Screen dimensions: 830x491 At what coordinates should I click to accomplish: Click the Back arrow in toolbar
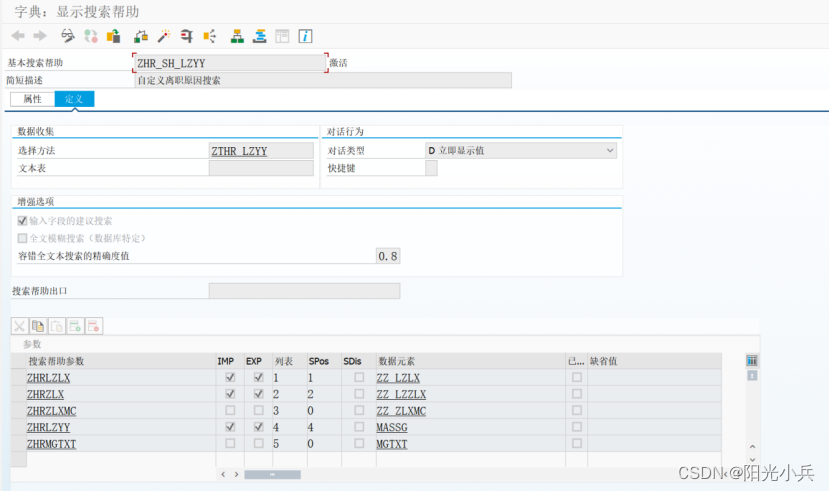click(x=18, y=36)
